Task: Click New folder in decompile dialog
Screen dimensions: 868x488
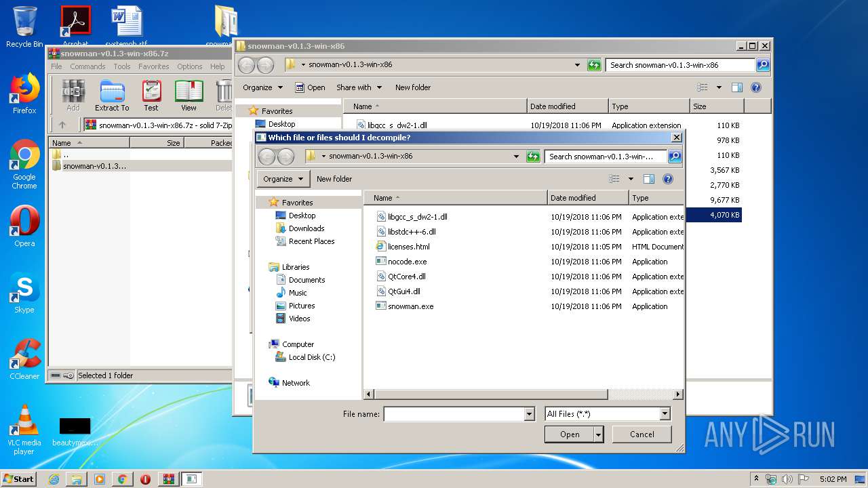Action: coord(334,179)
